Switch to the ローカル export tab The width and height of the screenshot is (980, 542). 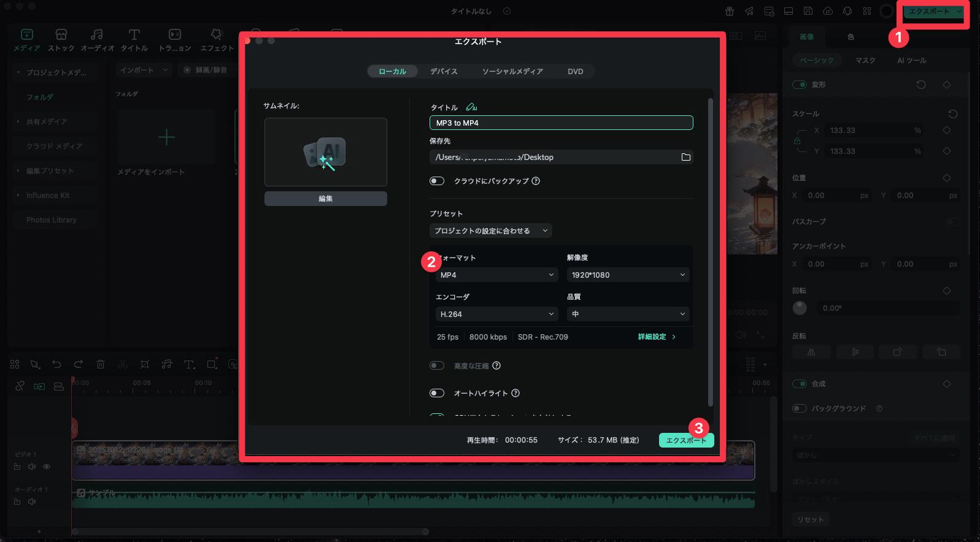click(x=392, y=72)
